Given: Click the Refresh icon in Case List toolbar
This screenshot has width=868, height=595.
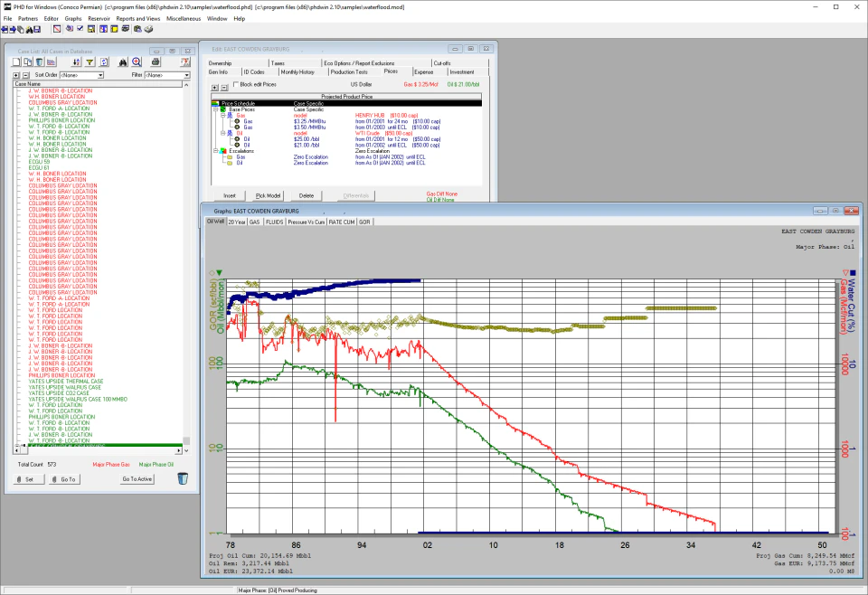Looking at the screenshot, I should click(104, 61).
